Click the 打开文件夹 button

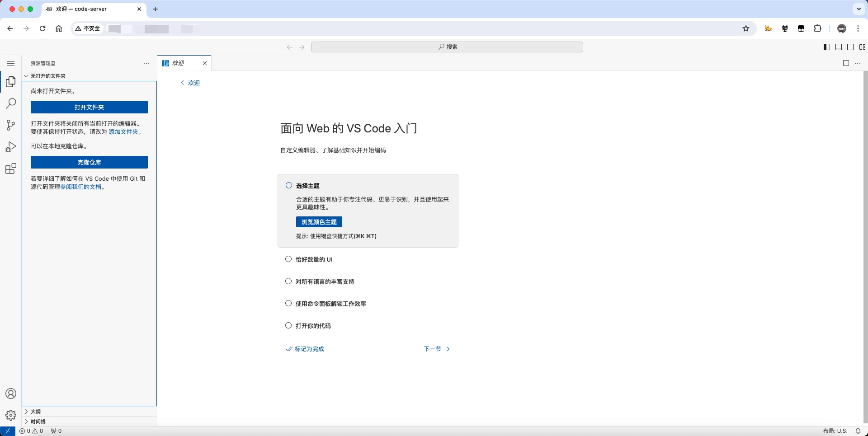[89, 107]
